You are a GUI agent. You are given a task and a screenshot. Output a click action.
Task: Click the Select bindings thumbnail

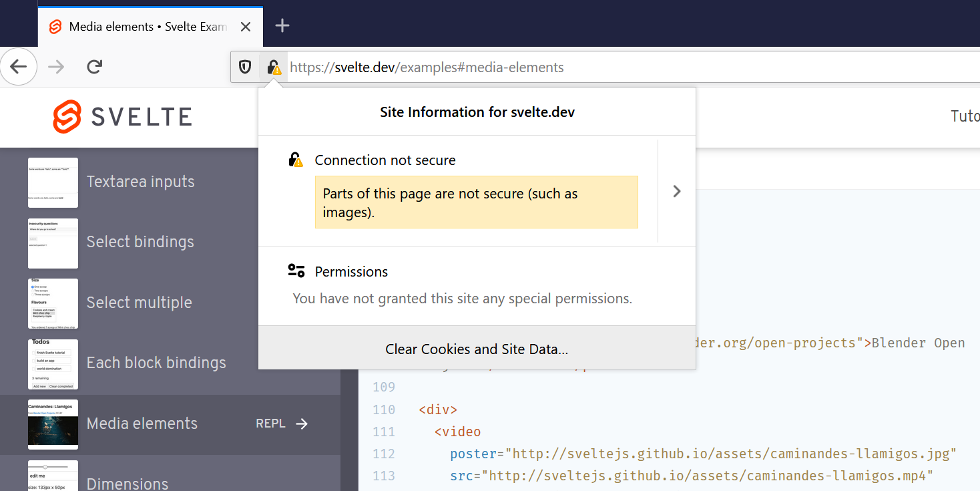[53, 243]
